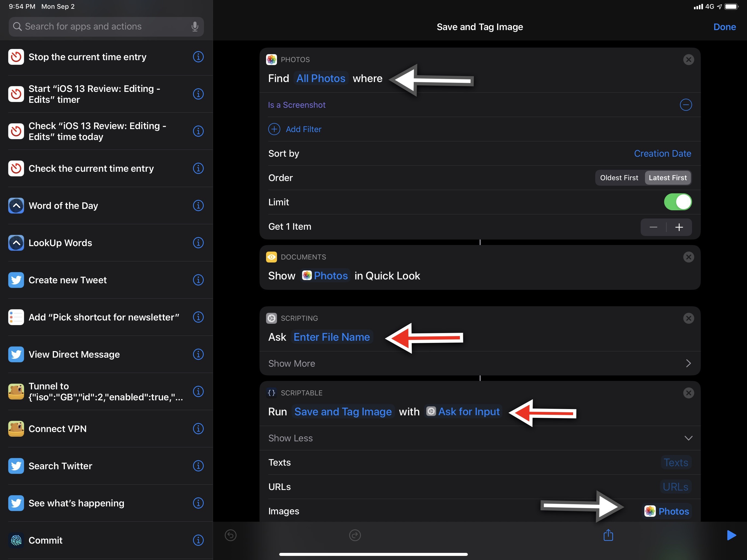This screenshot has height=560, width=747.
Task: Open info for Connect VPN
Action: (x=198, y=428)
